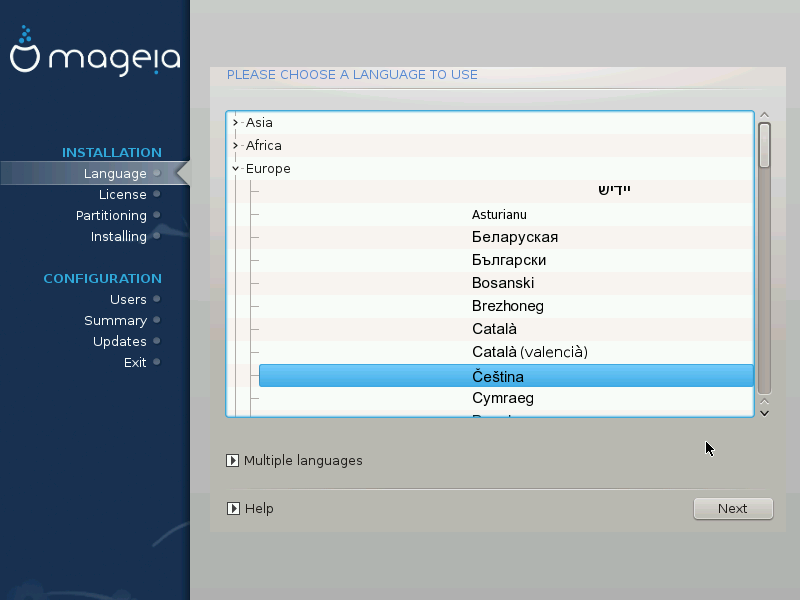Click the language list vertical scrollbar thumb

765,145
